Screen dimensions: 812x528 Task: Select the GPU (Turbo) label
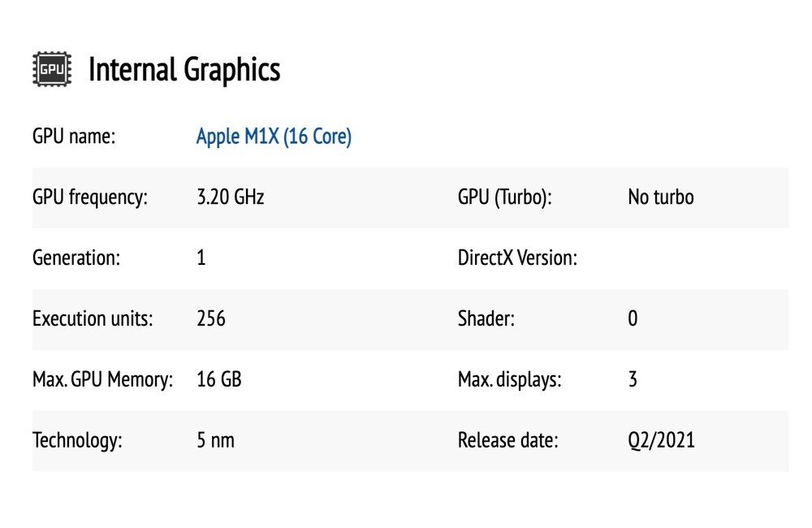coord(505,197)
